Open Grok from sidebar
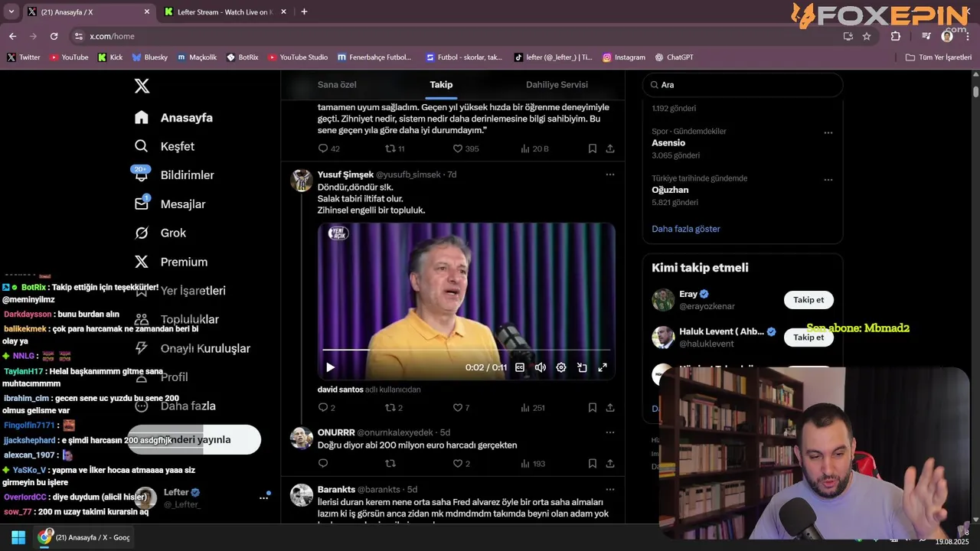The image size is (980, 551). tap(160, 233)
